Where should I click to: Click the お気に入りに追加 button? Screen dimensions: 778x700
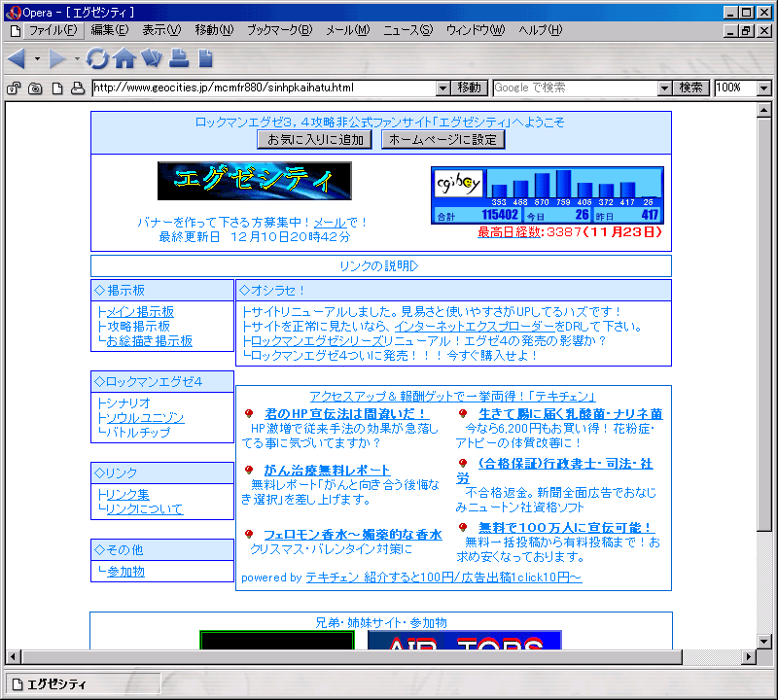tap(314, 139)
